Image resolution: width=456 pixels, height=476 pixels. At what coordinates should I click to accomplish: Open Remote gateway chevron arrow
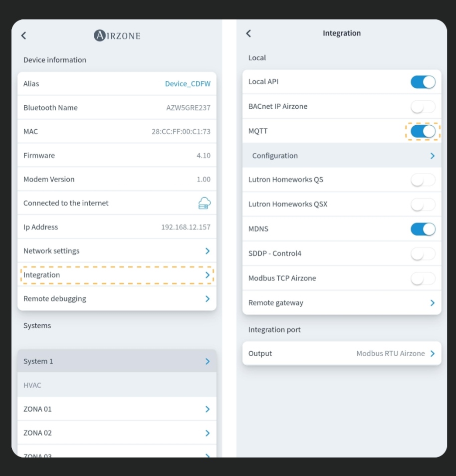433,303
